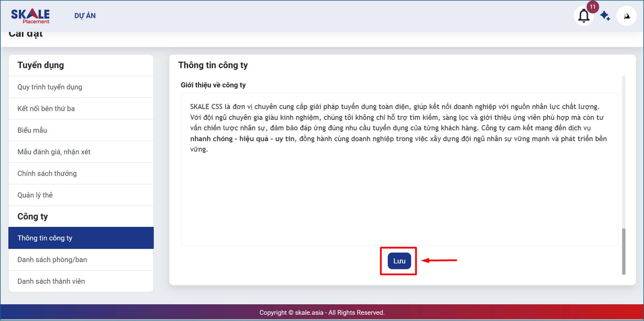Open Chính sách thưởng settings
This screenshot has width=644, height=321.
point(47,173)
